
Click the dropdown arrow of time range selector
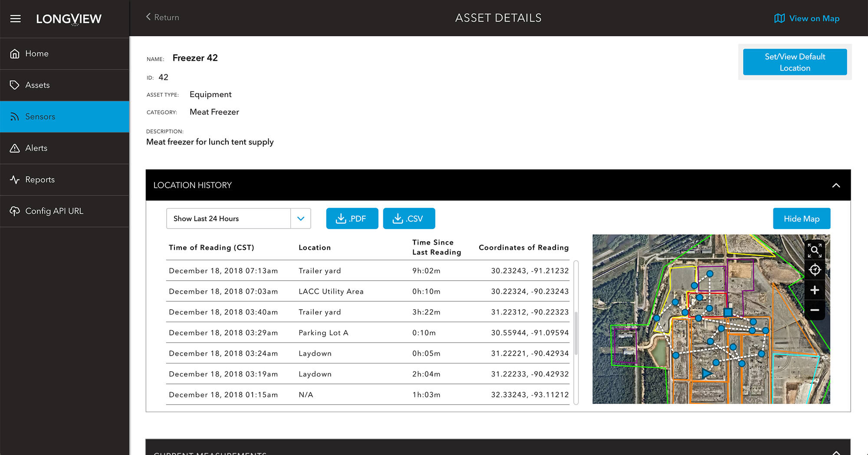click(301, 219)
